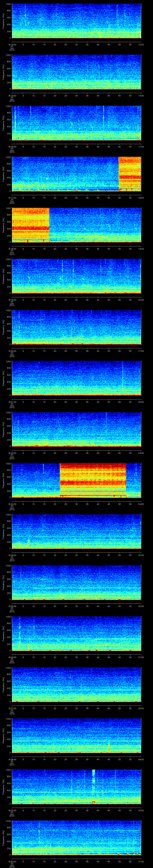Click the "Frequency (Hz)" axis label of the 8:14:00 plot

point(3,21)
